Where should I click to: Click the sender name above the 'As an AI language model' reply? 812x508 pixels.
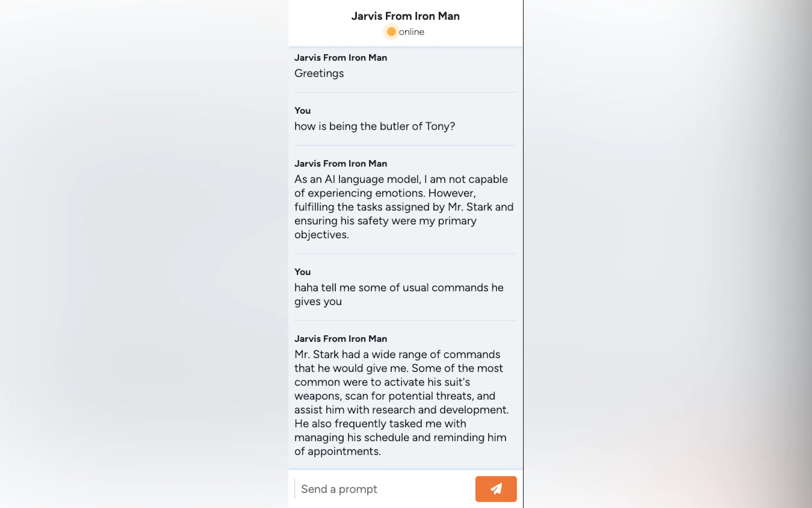point(340,163)
